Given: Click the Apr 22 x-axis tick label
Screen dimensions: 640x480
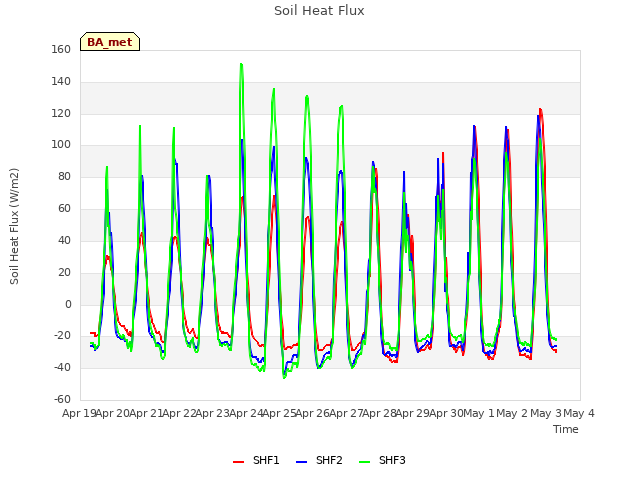Looking at the screenshot, I should tap(179, 413).
